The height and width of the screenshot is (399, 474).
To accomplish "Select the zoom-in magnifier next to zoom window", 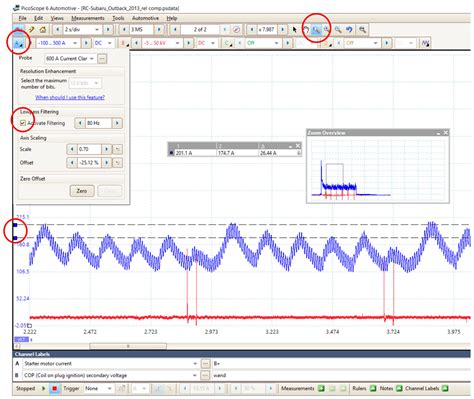I will pos(327,30).
